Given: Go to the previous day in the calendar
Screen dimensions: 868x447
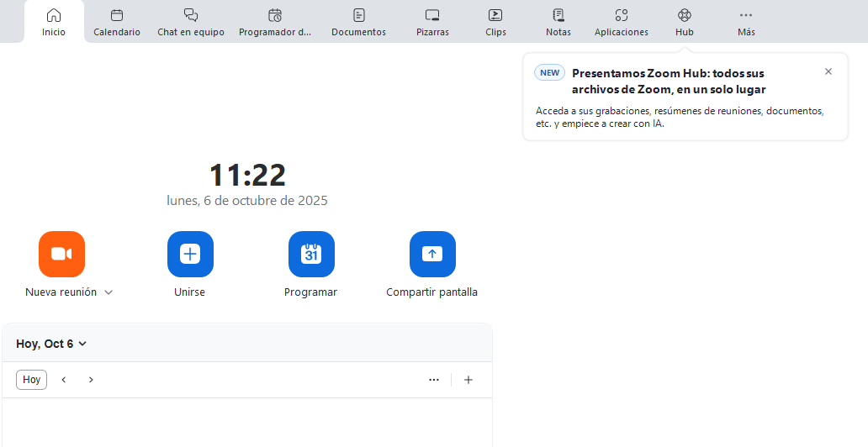Looking at the screenshot, I should click(63, 380).
